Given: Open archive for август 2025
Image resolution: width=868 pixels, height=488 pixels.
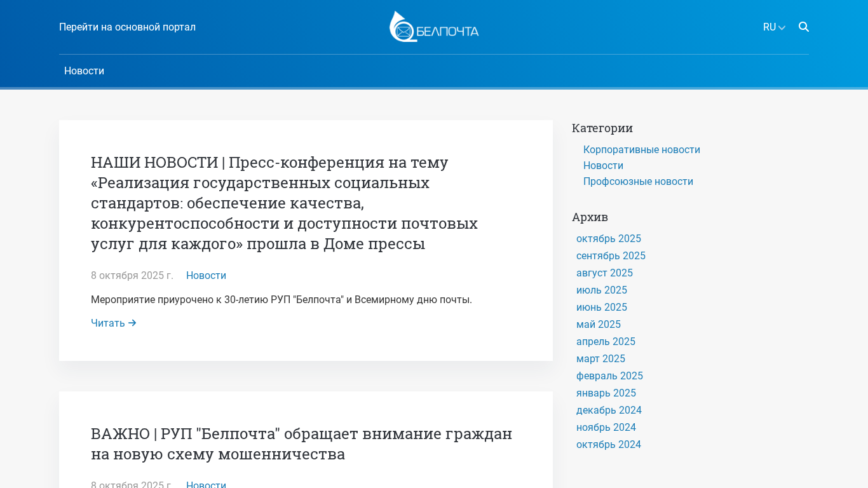Looking at the screenshot, I should coord(604,273).
